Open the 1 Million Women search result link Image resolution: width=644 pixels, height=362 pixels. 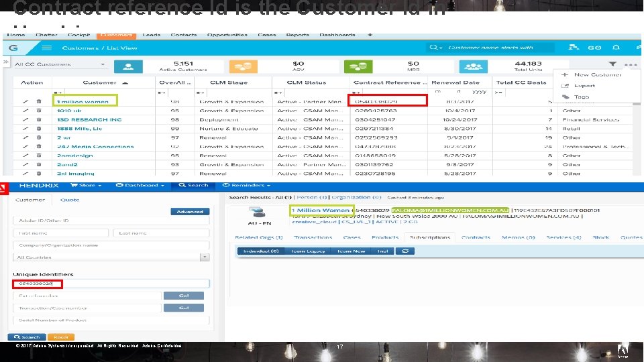(x=321, y=210)
